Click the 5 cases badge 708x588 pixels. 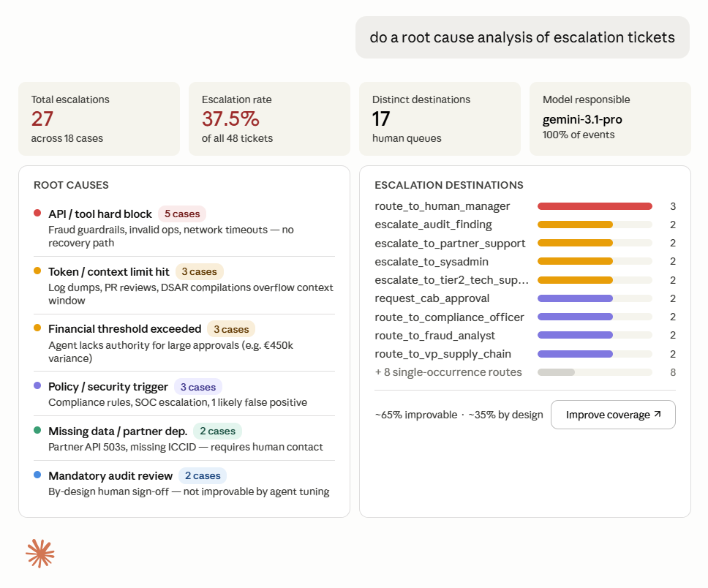[182, 214]
